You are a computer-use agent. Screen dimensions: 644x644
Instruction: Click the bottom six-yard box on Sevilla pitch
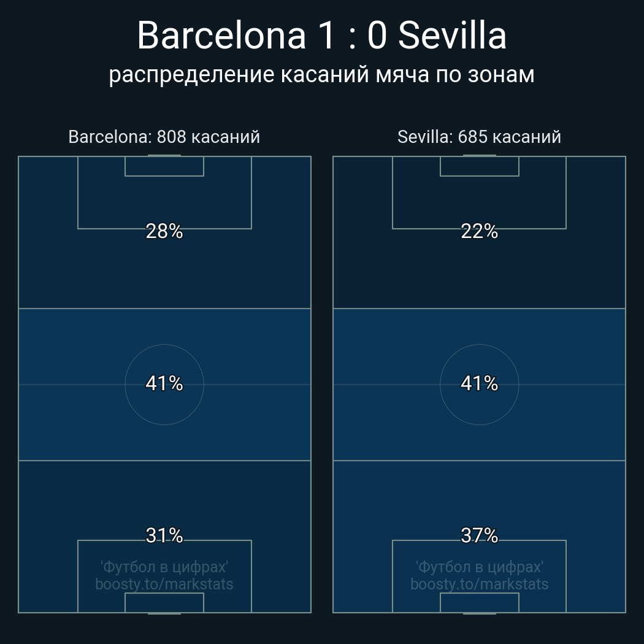click(479, 603)
